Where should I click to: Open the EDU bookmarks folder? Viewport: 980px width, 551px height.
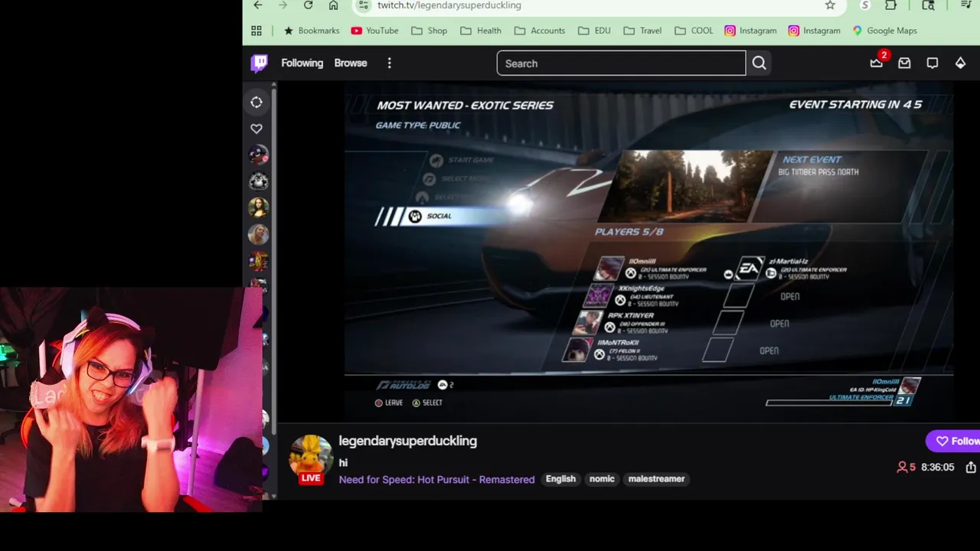pos(594,31)
